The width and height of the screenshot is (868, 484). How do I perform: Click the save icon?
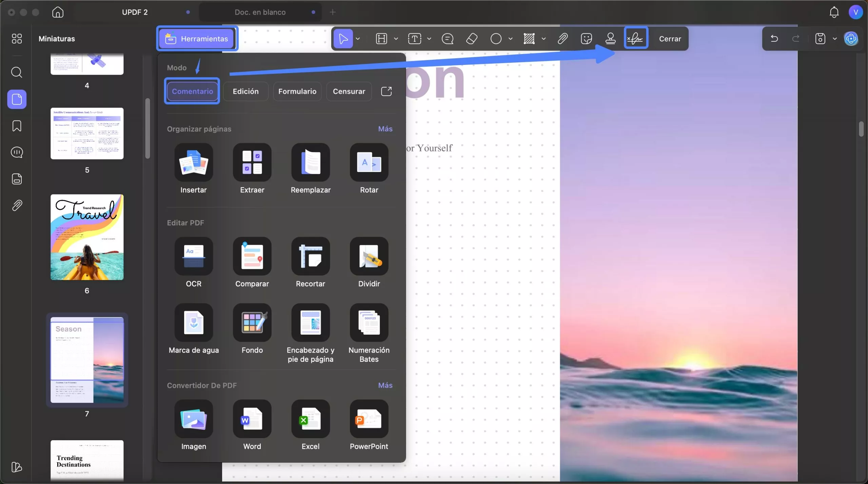[820, 39]
